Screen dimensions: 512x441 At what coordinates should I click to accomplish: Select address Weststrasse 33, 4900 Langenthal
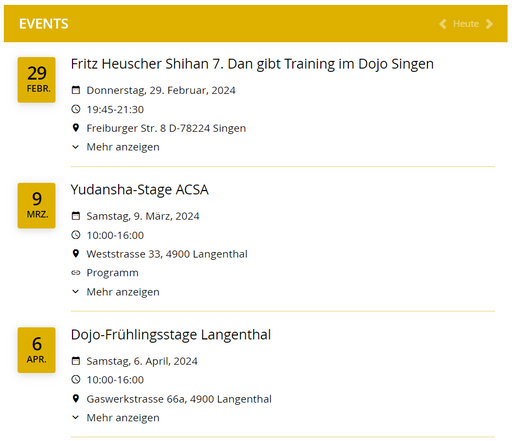[167, 254]
